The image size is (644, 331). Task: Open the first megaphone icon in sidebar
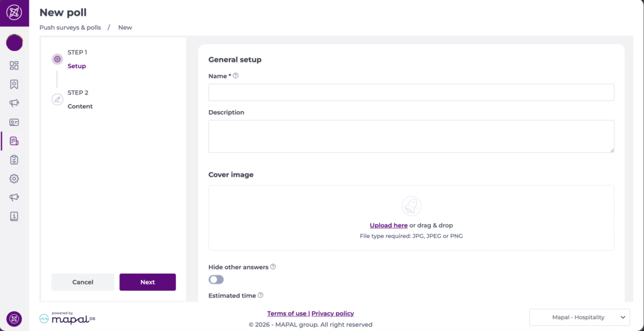14,103
